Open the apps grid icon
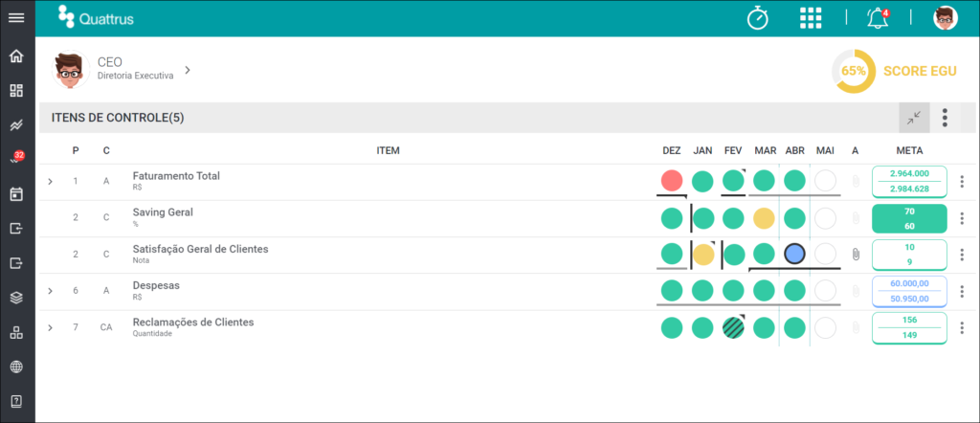 click(x=811, y=17)
